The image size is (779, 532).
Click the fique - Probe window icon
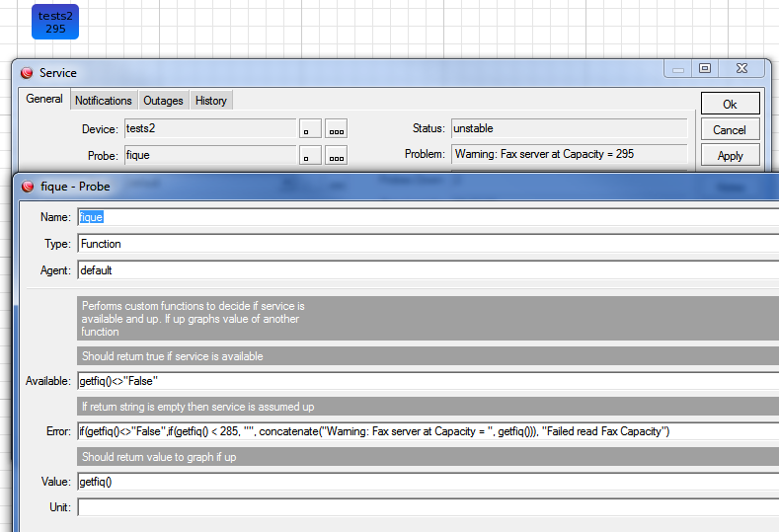[x=28, y=187]
